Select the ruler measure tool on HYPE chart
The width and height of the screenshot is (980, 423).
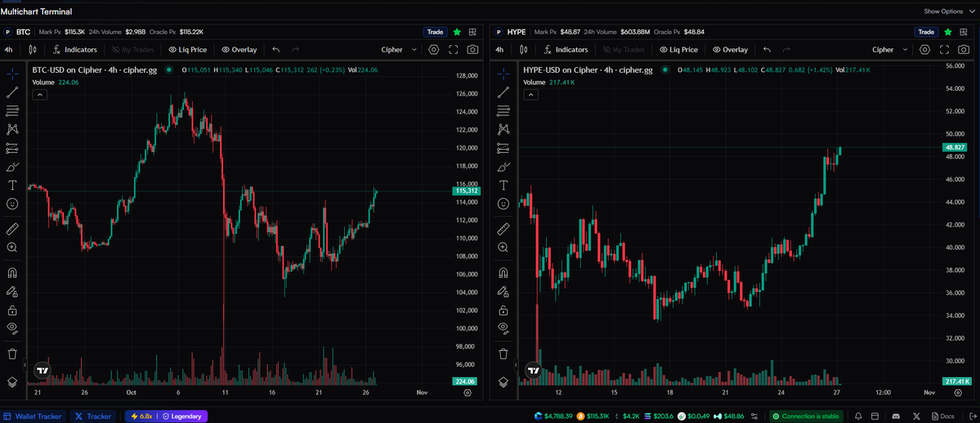[503, 229]
